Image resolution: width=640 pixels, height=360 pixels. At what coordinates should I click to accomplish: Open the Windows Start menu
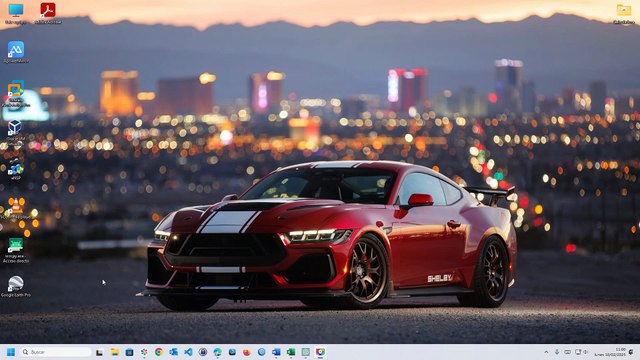(x=11, y=352)
